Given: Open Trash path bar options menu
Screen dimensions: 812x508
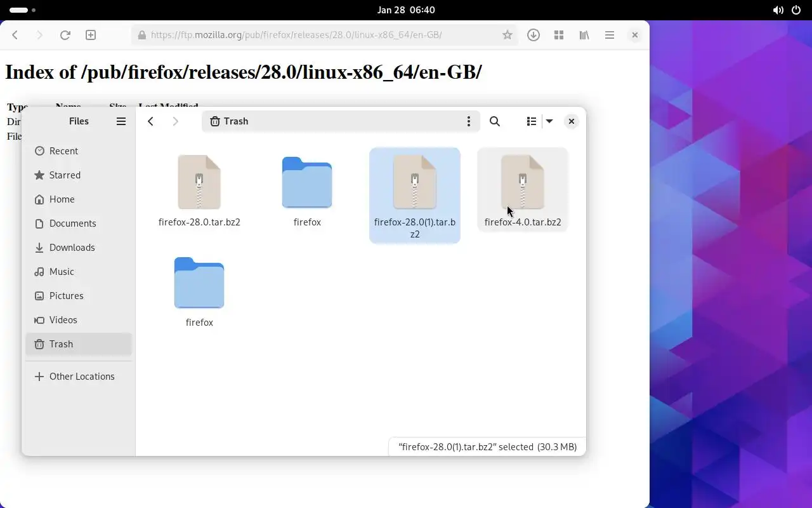Looking at the screenshot, I should (469, 121).
